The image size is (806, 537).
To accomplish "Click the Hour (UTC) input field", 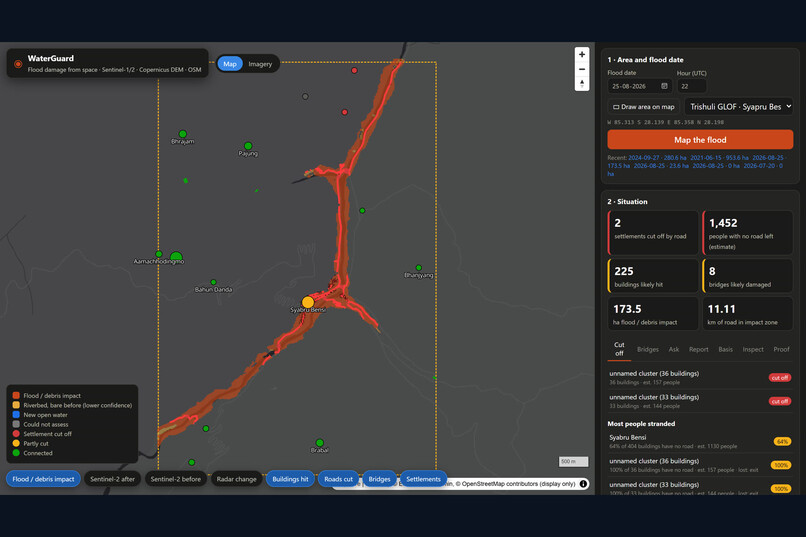I will pos(691,86).
